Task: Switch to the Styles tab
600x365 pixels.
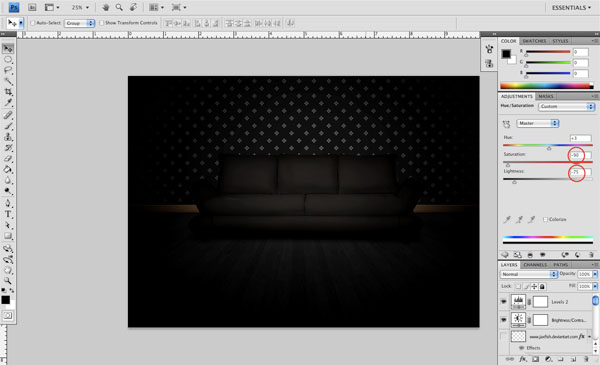Action: (x=560, y=41)
